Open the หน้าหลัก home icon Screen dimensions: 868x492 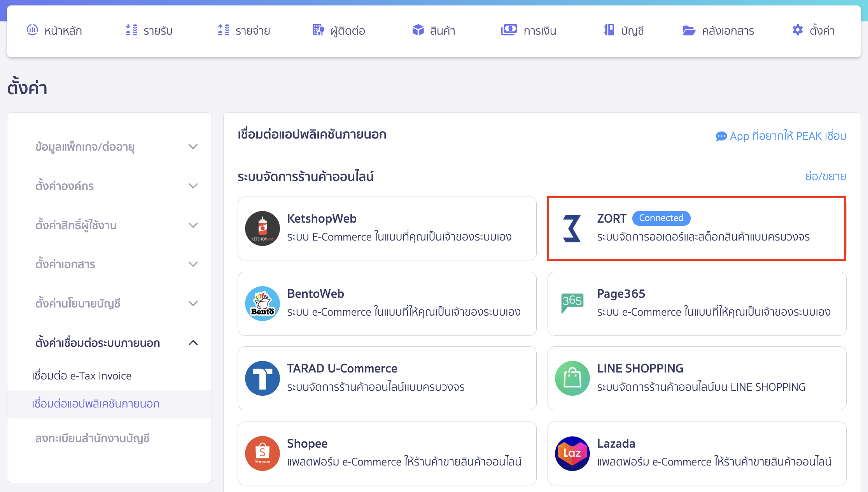[33, 30]
